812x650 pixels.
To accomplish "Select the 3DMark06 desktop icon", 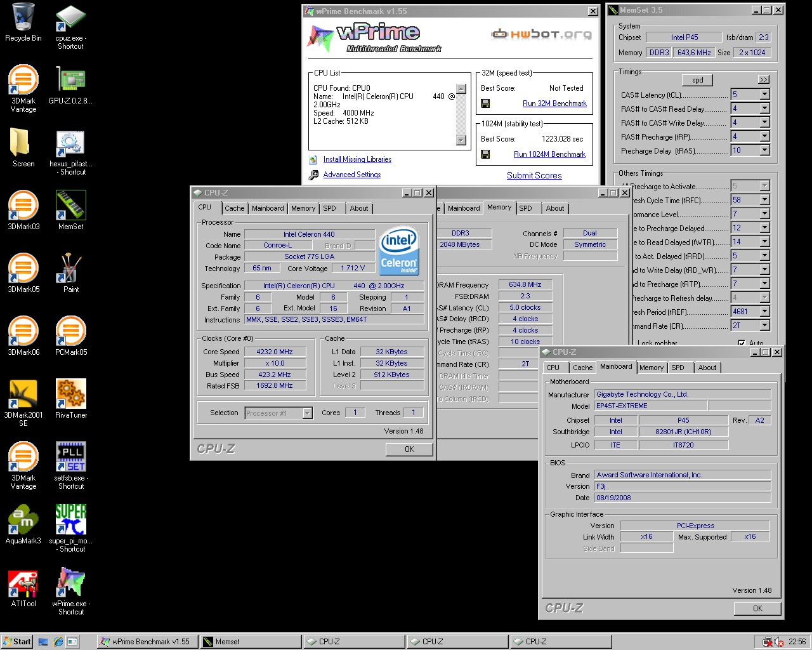I will 23,331.
